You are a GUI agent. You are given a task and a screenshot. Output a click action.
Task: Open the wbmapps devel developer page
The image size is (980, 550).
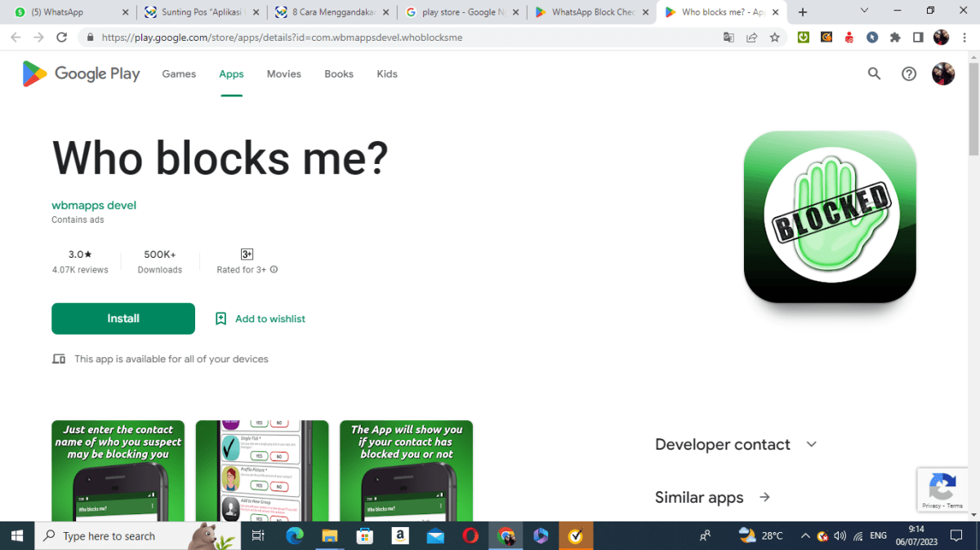tap(94, 205)
